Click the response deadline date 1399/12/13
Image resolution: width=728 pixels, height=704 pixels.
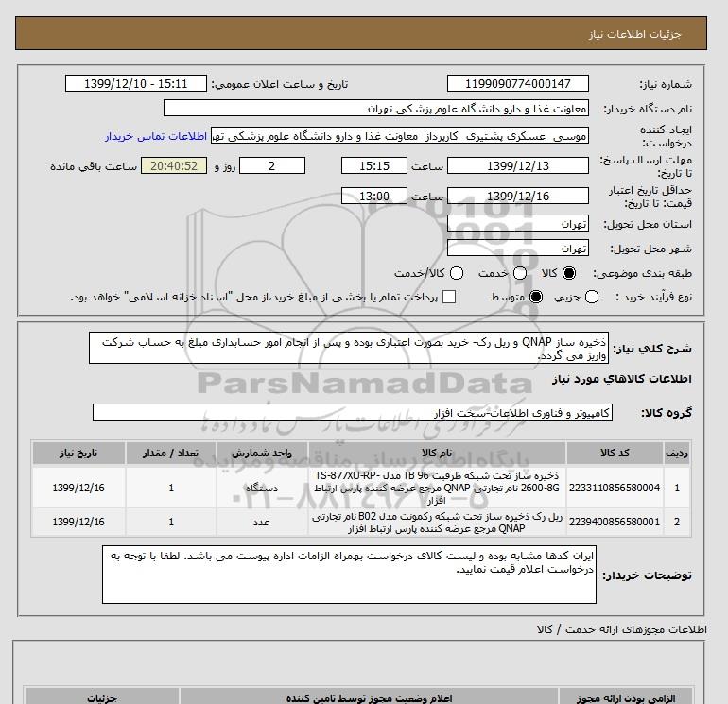pyautogui.click(x=518, y=166)
